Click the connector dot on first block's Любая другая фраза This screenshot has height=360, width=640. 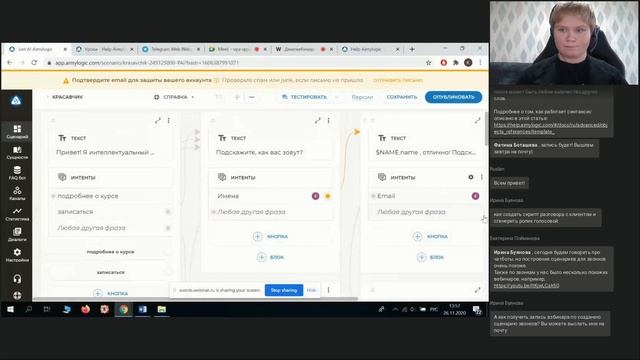coord(168,228)
